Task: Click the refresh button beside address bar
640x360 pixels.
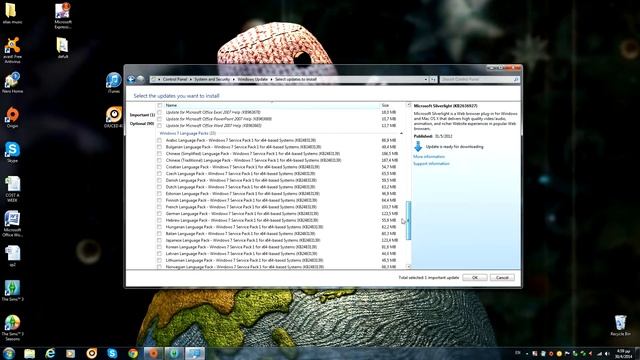Action: [433, 80]
